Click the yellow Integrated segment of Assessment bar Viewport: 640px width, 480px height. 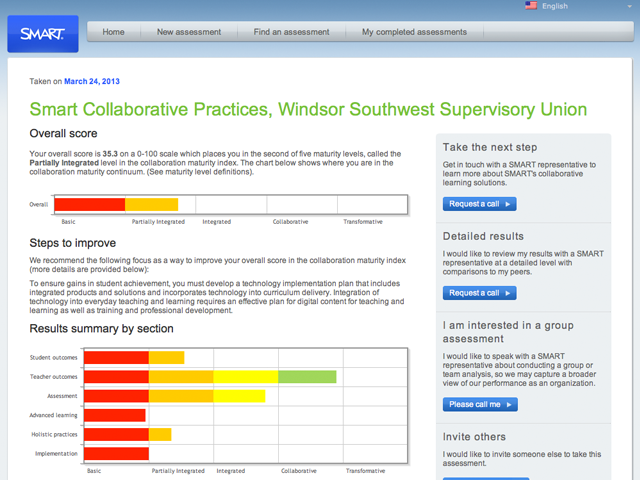[x=239, y=396]
